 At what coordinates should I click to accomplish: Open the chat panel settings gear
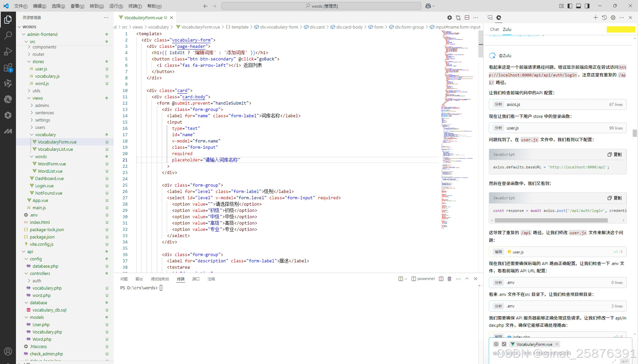pyautogui.click(x=613, y=18)
